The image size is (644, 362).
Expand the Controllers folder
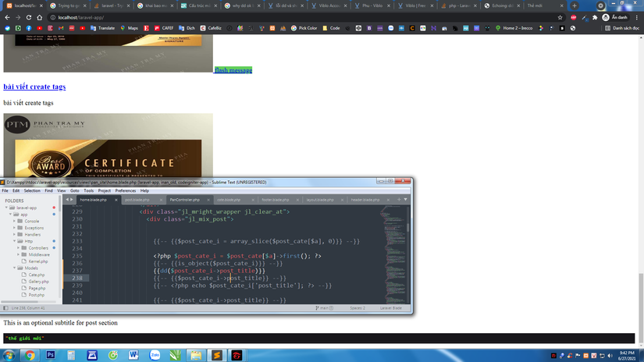19,248
